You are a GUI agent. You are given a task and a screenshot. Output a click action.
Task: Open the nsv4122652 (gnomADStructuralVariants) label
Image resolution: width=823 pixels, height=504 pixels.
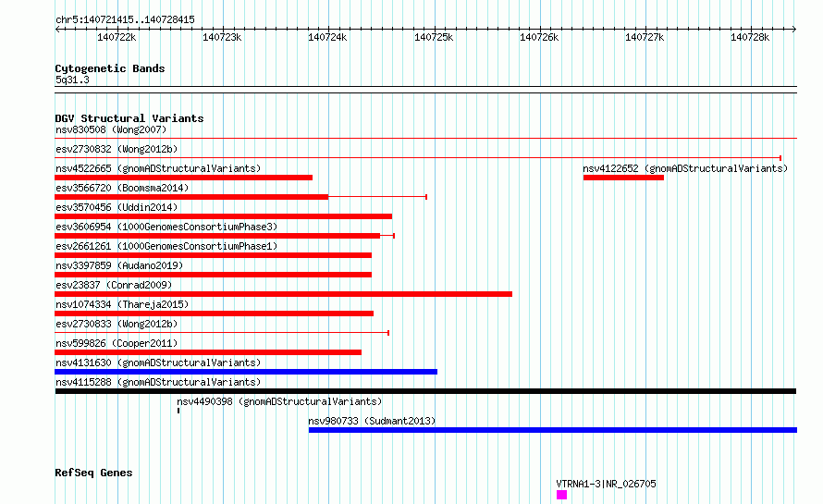685,168
